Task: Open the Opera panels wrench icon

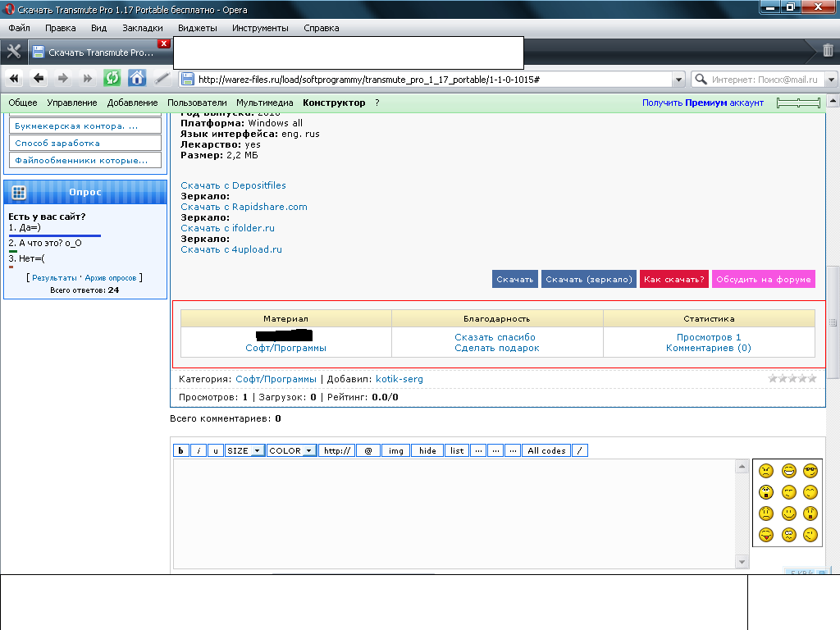Action: tap(13, 52)
